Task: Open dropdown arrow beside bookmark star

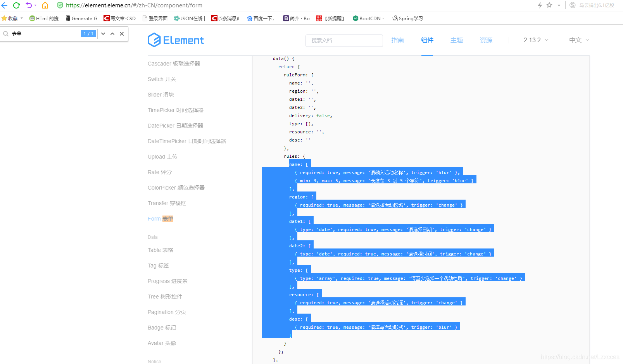Action: coord(559,5)
